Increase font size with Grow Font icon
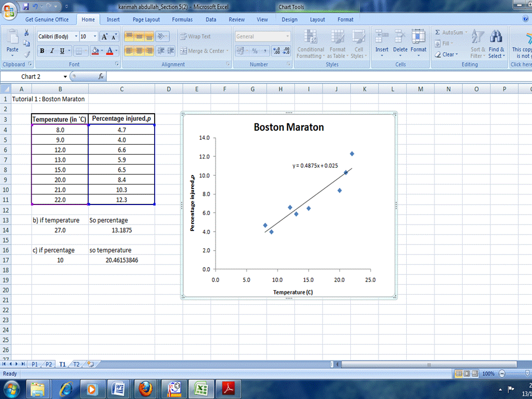This screenshot has height=399, width=532. [105, 37]
